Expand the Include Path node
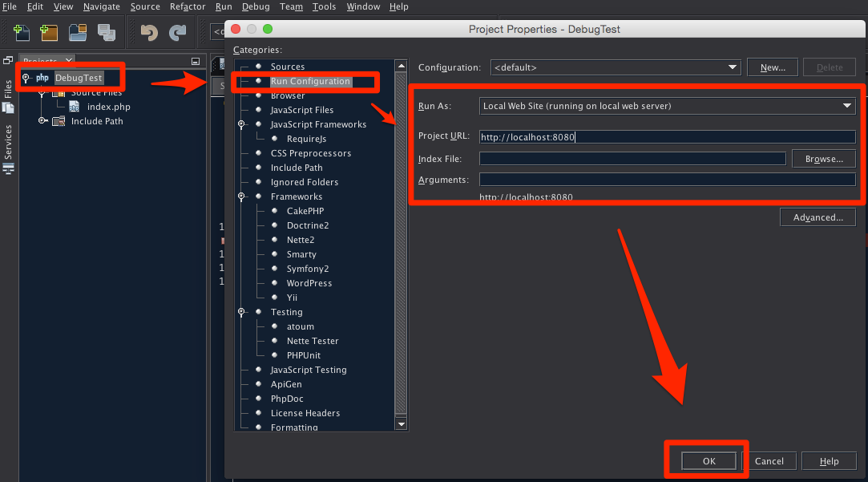This screenshot has height=482, width=868. click(42, 121)
